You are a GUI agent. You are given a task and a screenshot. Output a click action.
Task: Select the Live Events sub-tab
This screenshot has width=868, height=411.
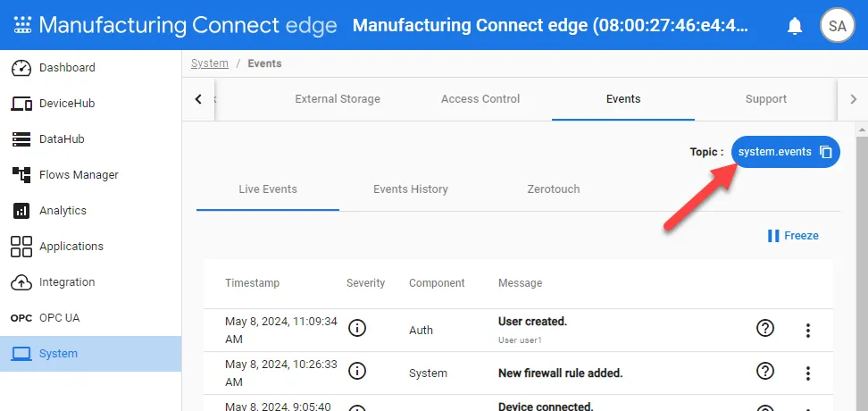(x=268, y=189)
